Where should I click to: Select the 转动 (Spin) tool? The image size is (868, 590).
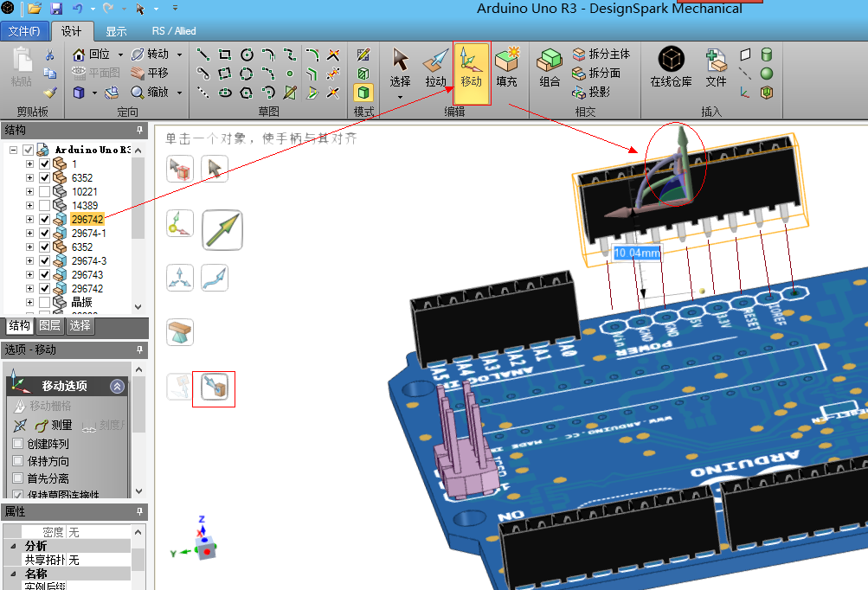[x=151, y=55]
